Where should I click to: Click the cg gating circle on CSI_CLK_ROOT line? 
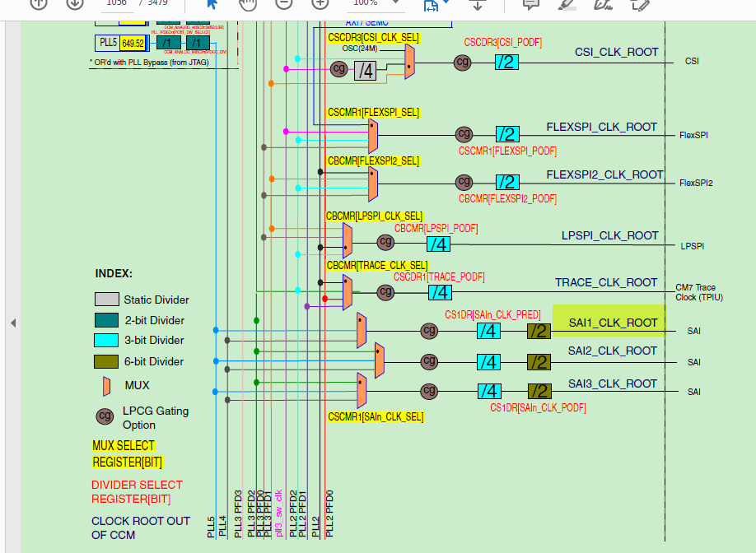point(462,63)
